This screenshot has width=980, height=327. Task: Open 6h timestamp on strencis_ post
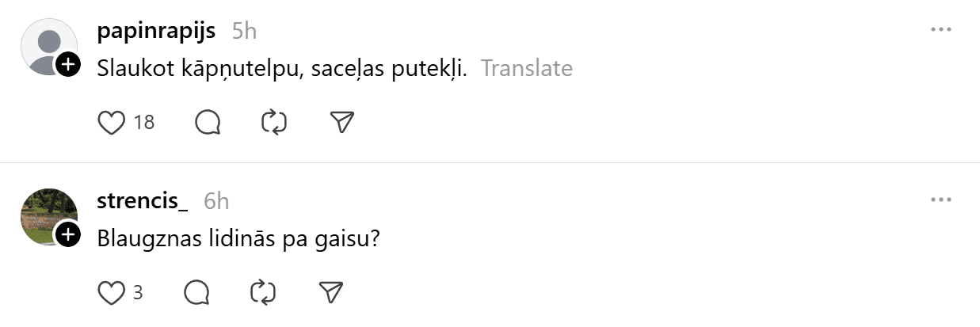216,201
